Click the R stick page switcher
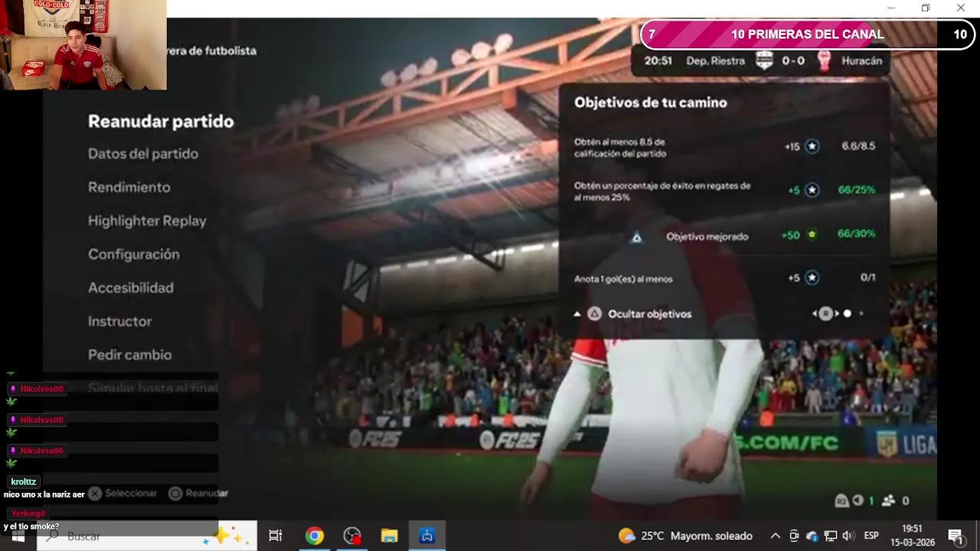The image size is (980, 551). click(x=825, y=313)
